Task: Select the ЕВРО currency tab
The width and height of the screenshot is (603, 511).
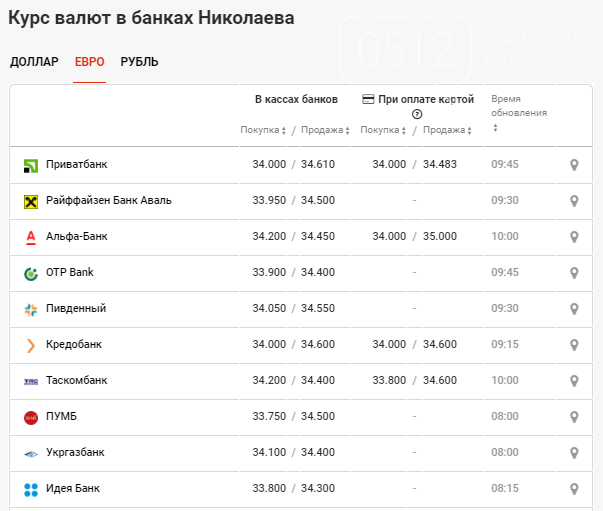Action: (x=89, y=62)
